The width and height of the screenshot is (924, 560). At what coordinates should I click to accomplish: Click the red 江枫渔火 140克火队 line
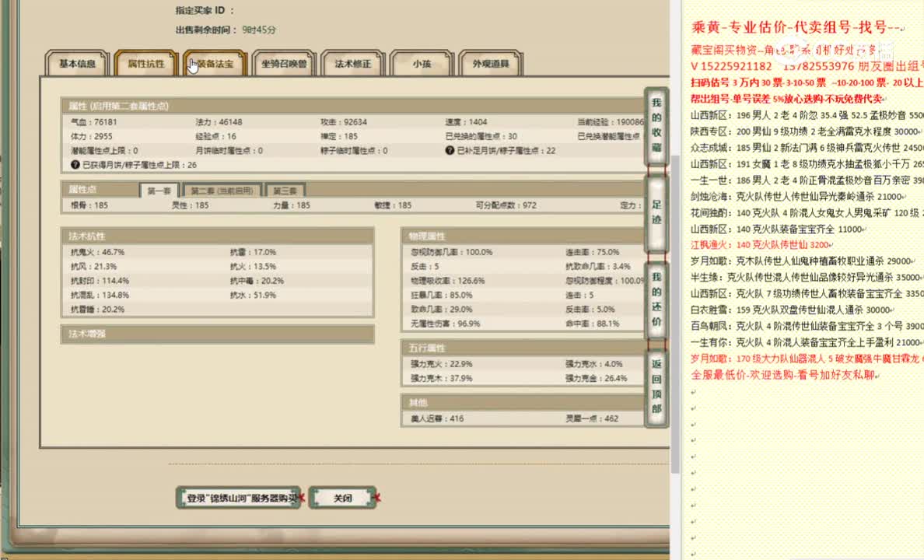pyautogui.click(x=761, y=245)
